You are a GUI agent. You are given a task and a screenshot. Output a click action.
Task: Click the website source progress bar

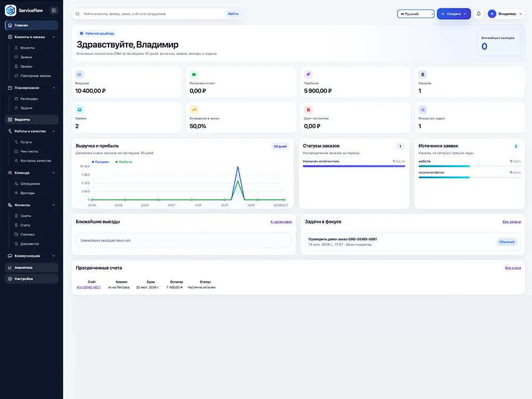point(470,166)
